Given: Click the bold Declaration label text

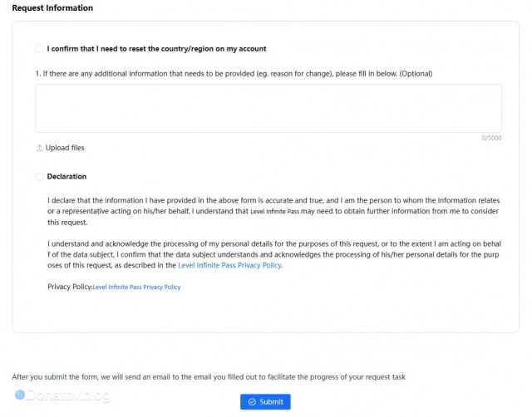Looking at the screenshot, I should pos(66,177).
